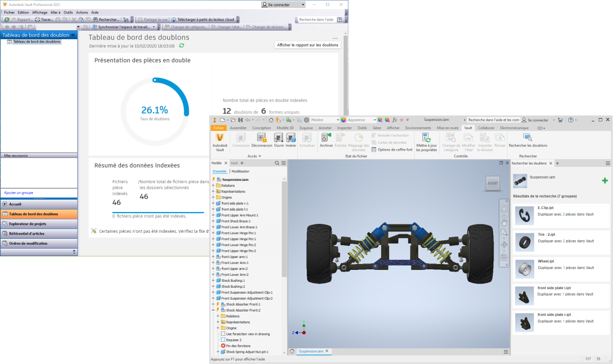Switch to the Assembler ribbon tab

(238, 128)
